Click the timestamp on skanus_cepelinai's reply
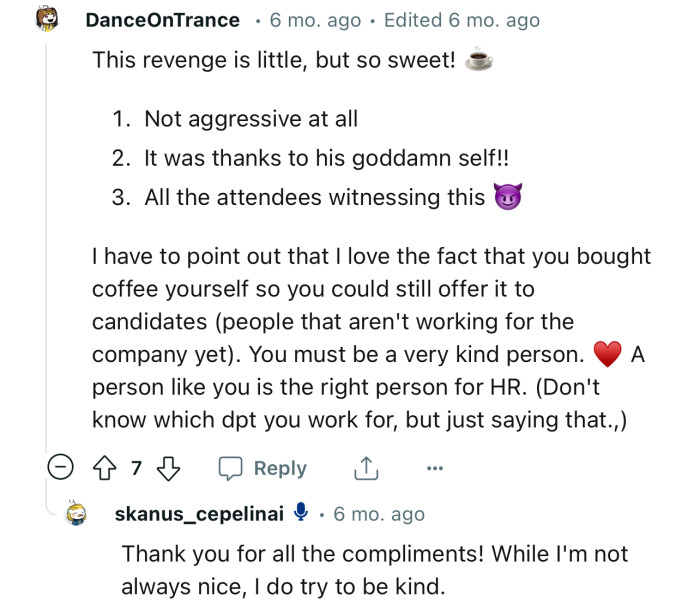This screenshot has width=700, height=609. (x=379, y=514)
